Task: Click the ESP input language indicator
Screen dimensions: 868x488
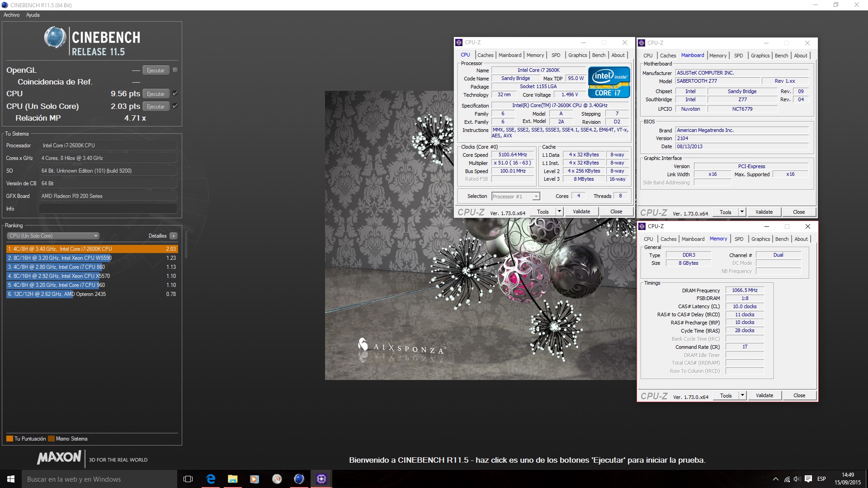Action: point(822,479)
